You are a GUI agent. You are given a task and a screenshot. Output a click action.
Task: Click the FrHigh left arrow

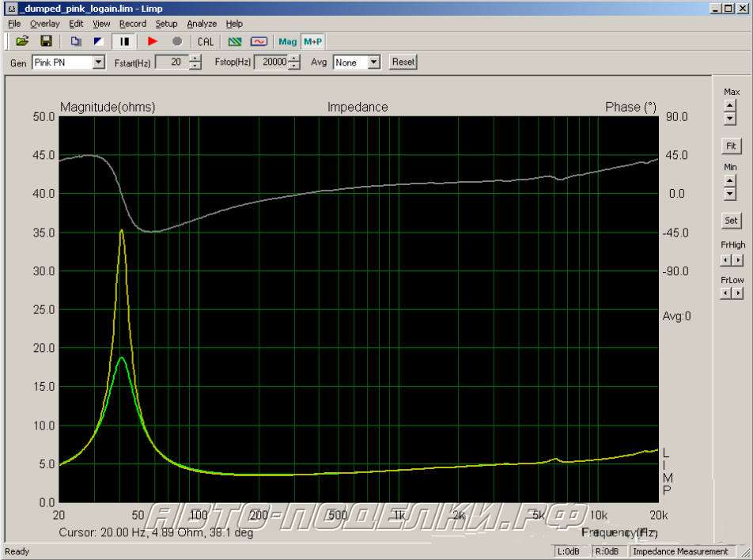tap(725, 260)
